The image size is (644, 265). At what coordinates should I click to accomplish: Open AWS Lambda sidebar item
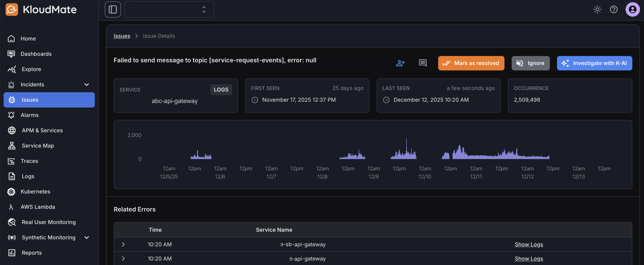[38, 207]
